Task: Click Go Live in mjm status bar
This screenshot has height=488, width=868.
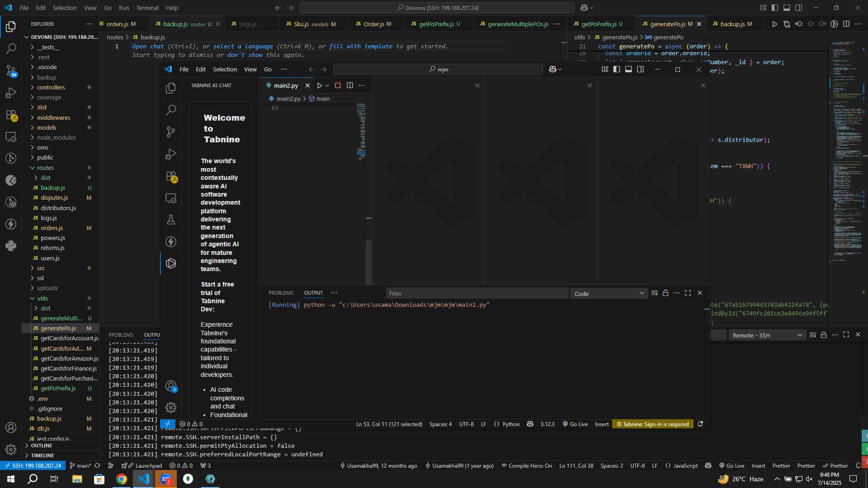Action: click(x=575, y=424)
